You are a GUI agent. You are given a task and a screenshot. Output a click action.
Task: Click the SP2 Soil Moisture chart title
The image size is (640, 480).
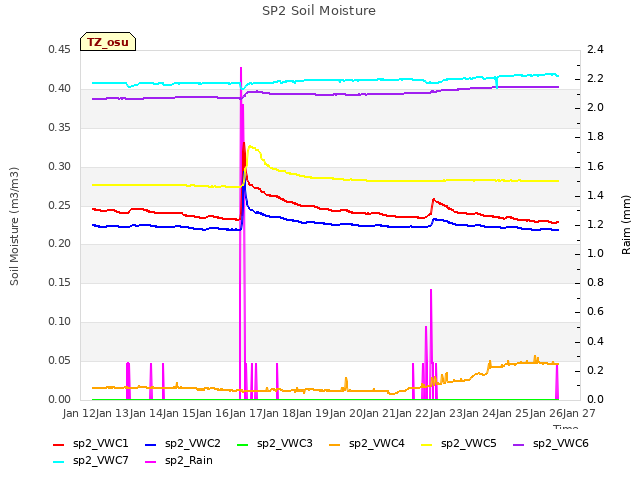point(319,11)
